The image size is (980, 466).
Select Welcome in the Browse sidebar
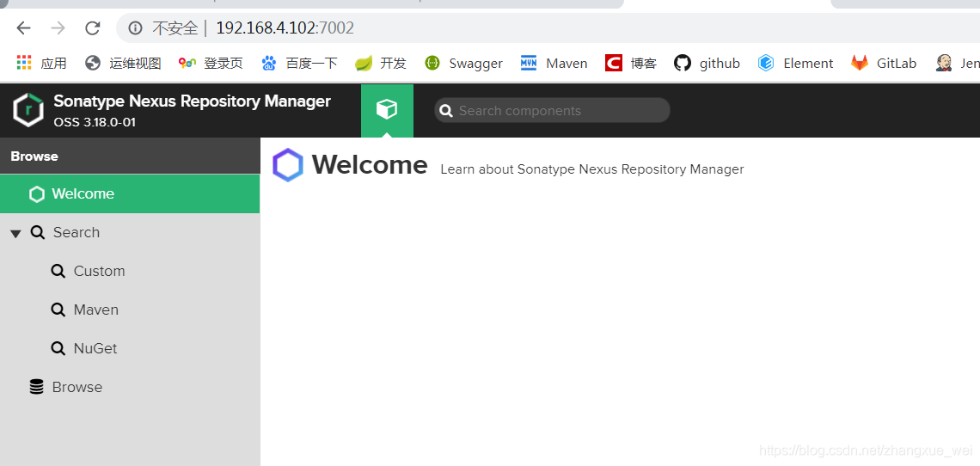130,194
